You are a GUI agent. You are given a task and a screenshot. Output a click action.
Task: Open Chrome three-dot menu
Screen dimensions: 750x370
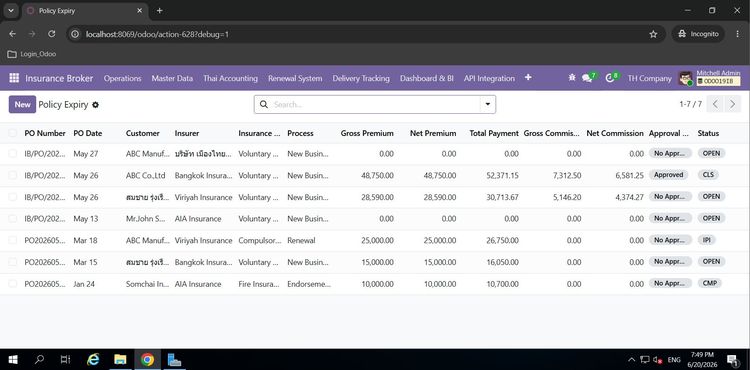[737, 34]
